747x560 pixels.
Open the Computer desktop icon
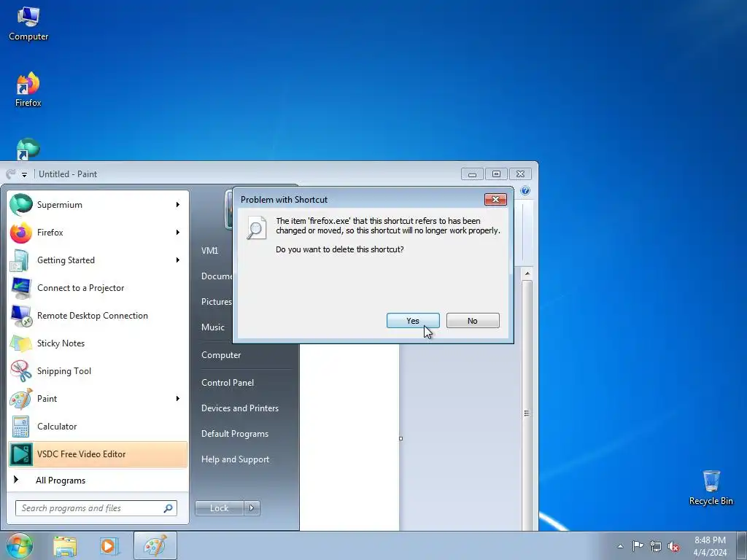coord(28,24)
